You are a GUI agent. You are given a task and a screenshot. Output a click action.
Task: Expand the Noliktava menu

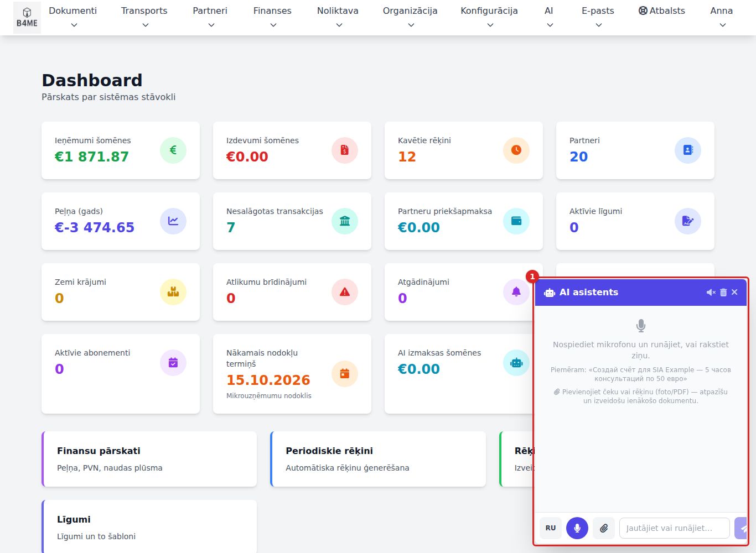[x=338, y=18]
